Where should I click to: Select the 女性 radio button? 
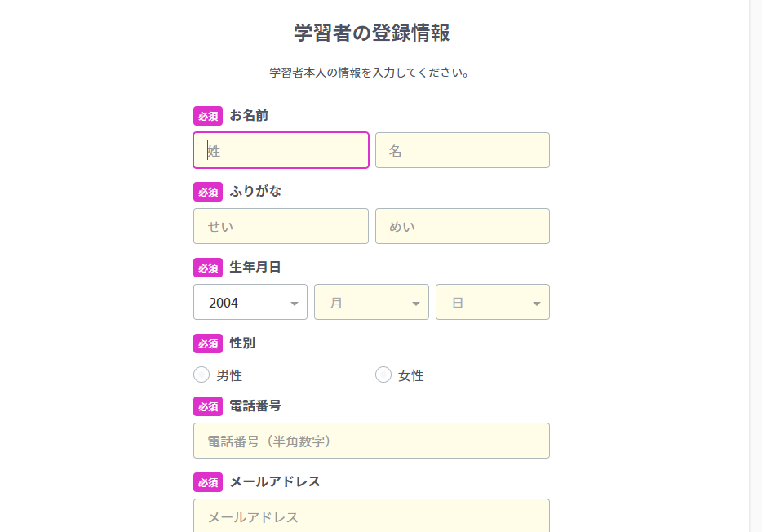coord(383,375)
